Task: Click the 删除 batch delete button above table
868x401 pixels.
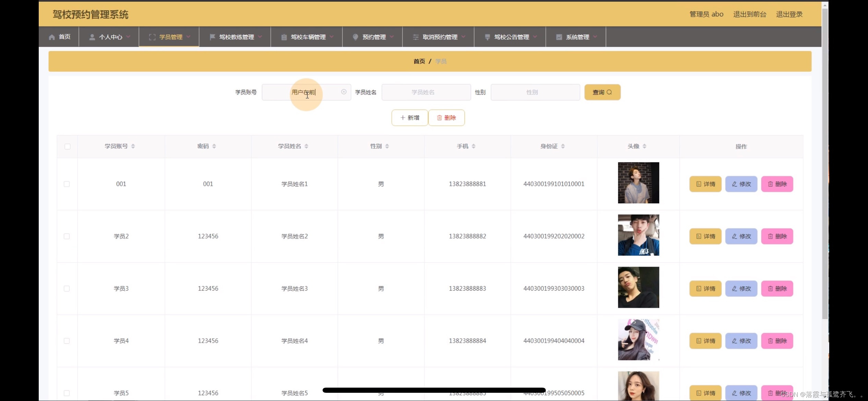Action: 446,118
